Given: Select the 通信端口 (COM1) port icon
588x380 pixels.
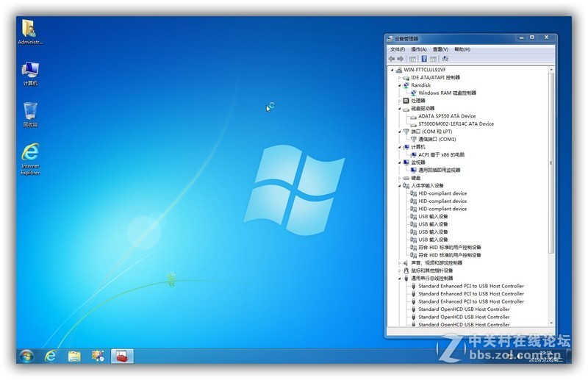Looking at the screenshot, I should coord(413,139).
